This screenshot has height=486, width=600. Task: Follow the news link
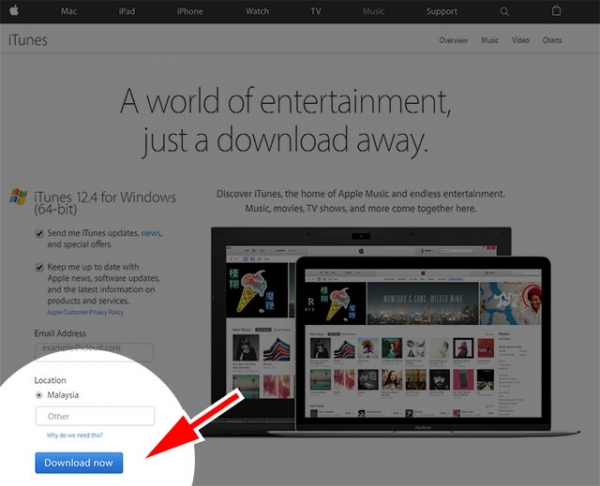(151, 233)
